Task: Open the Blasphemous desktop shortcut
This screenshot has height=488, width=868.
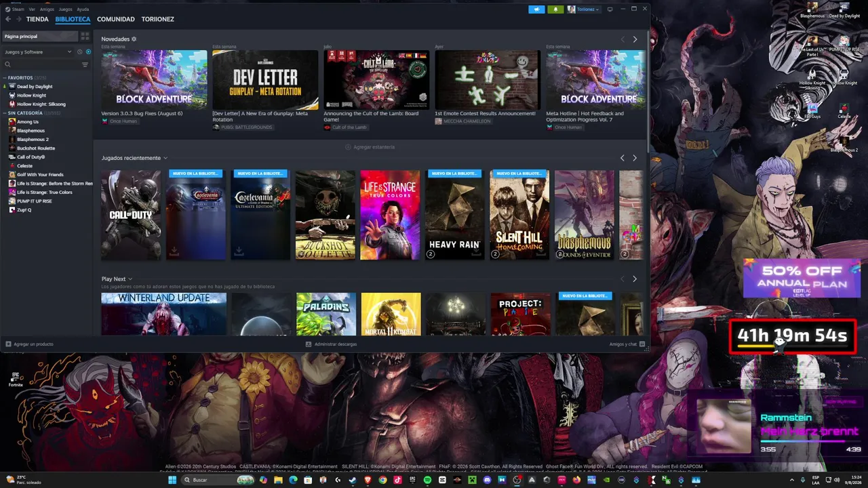Action: tap(812, 9)
